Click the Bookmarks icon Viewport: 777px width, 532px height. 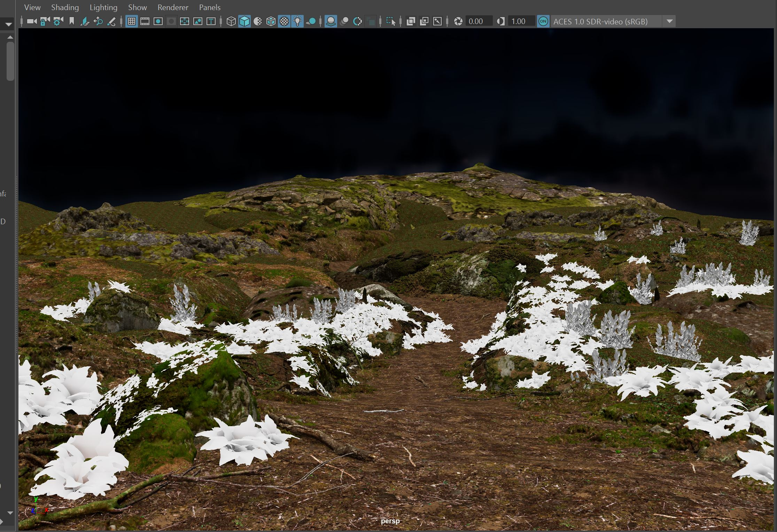[x=72, y=22]
